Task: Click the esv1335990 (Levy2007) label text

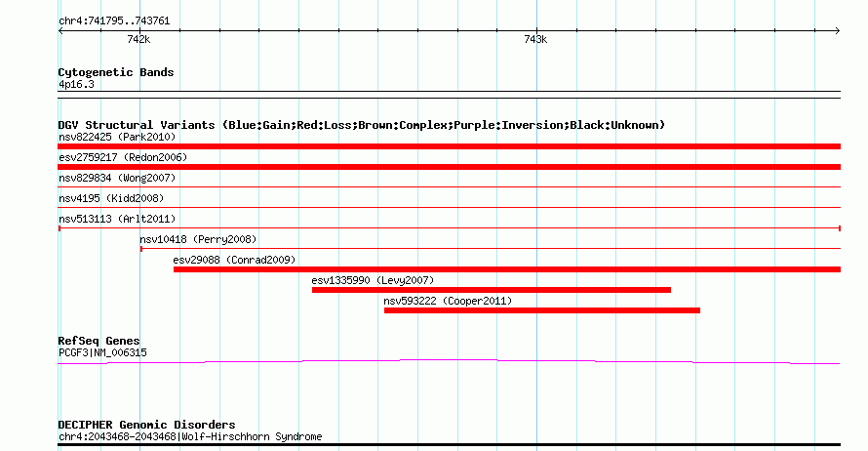Action: [373, 280]
